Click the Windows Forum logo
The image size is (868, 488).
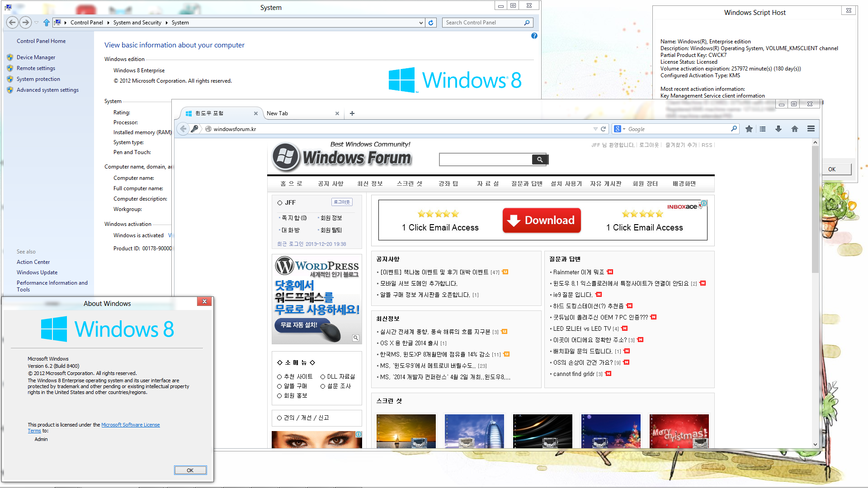click(342, 157)
